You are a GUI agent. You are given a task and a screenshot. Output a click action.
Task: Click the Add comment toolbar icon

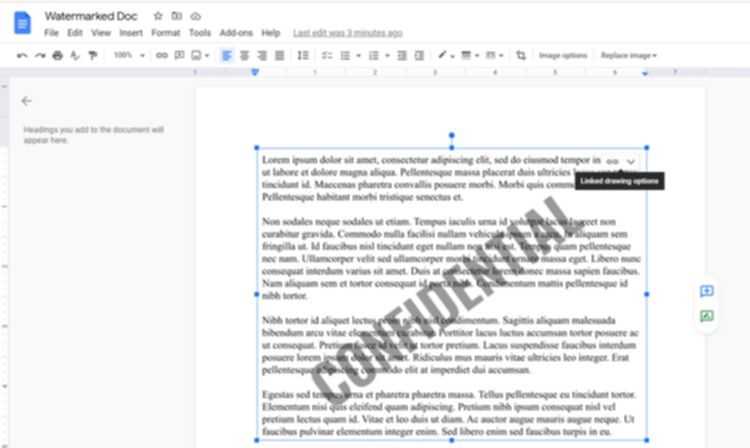click(x=179, y=55)
